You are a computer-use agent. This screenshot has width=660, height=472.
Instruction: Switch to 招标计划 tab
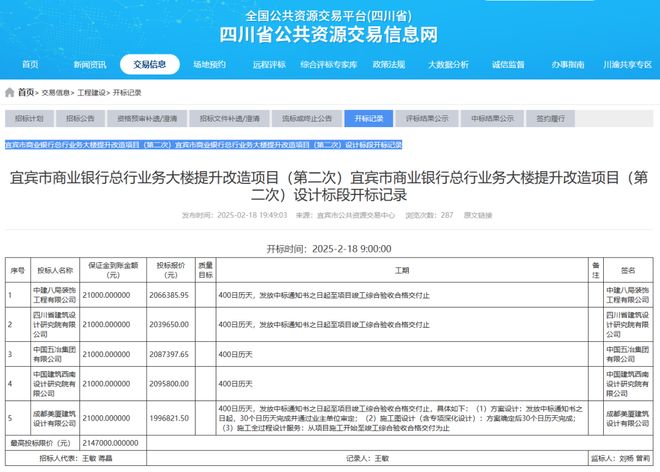[x=29, y=119]
